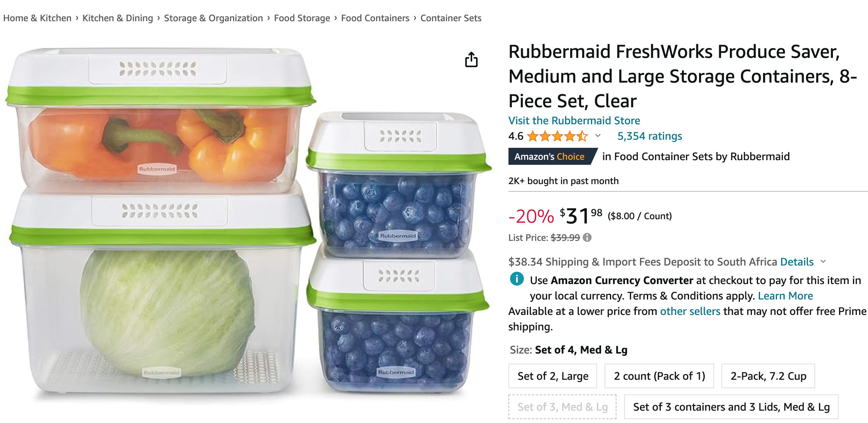The image size is (868, 423).
Task: Navigate to Kitchen & Dining breadcrumb
Action: [118, 18]
